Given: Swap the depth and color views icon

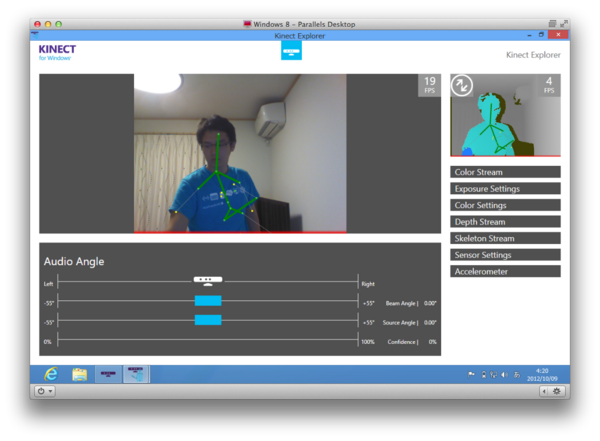Looking at the screenshot, I should coord(462,85).
